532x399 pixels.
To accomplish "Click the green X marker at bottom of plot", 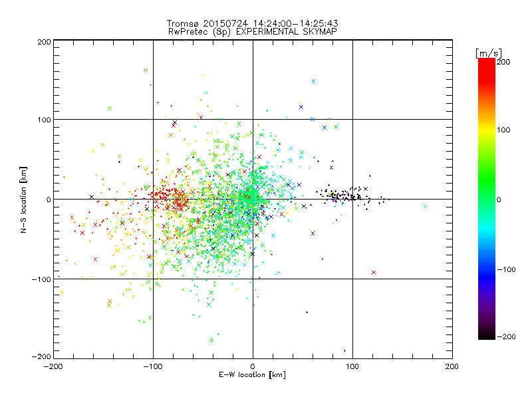I will pyautogui.click(x=211, y=340).
